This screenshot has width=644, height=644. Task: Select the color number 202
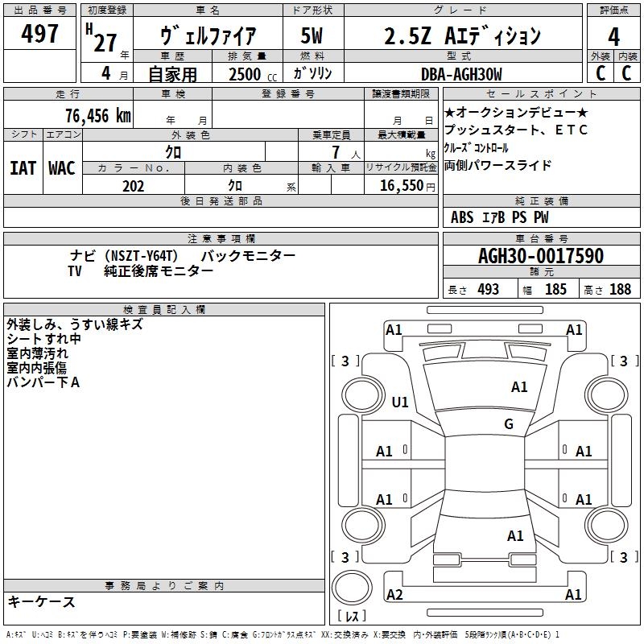133,186
